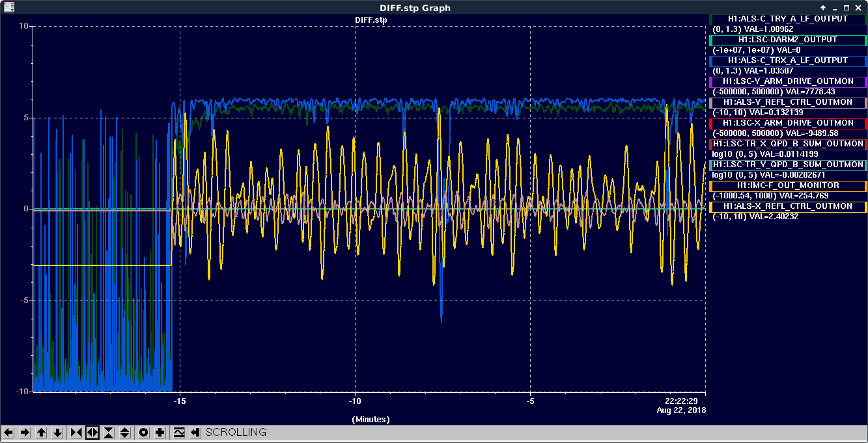
Task: Shift the graph up with the up arrow
Action: [x=41, y=433]
